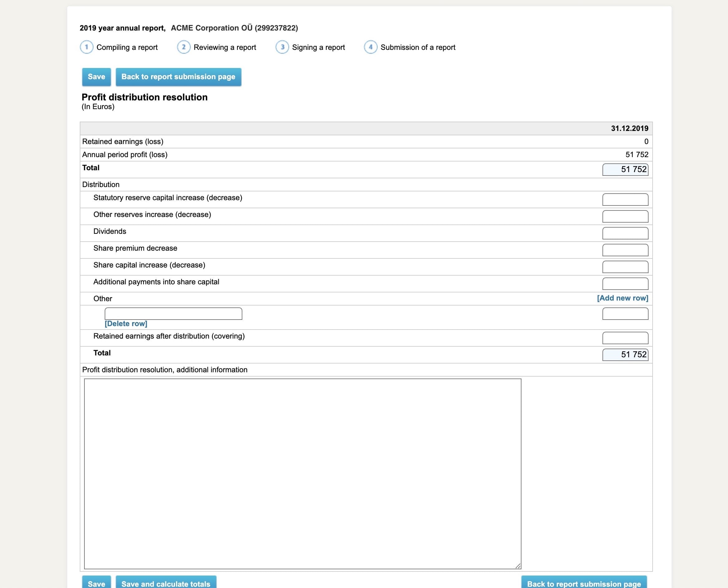Viewport: 728px width, 588px height.
Task: Open the Submission of a report step
Action: click(x=418, y=47)
